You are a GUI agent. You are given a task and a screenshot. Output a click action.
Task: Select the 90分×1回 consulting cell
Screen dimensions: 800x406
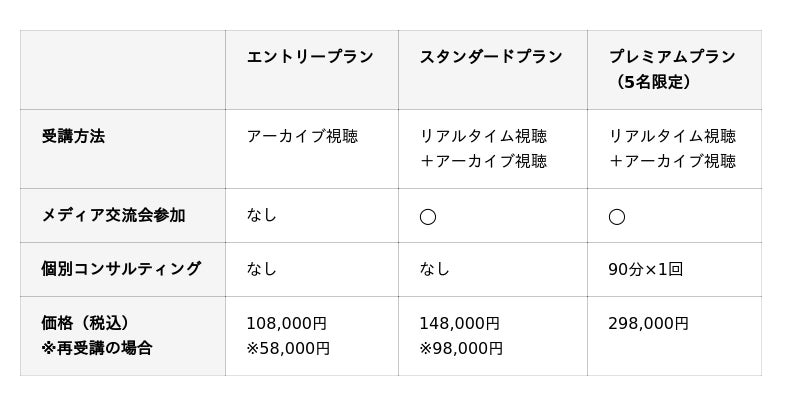tap(645, 269)
